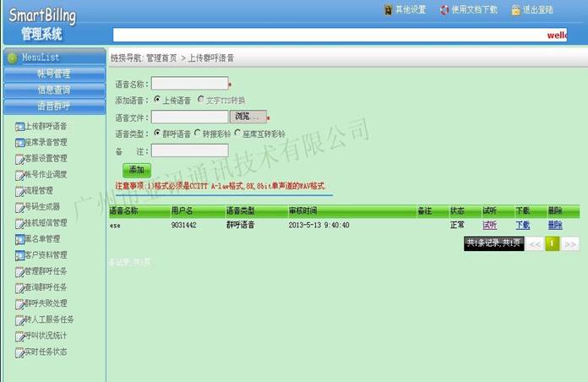The width and height of the screenshot is (588, 382).
Task: Click icon beside 实时任务状态
Action: (x=19, y=352)
